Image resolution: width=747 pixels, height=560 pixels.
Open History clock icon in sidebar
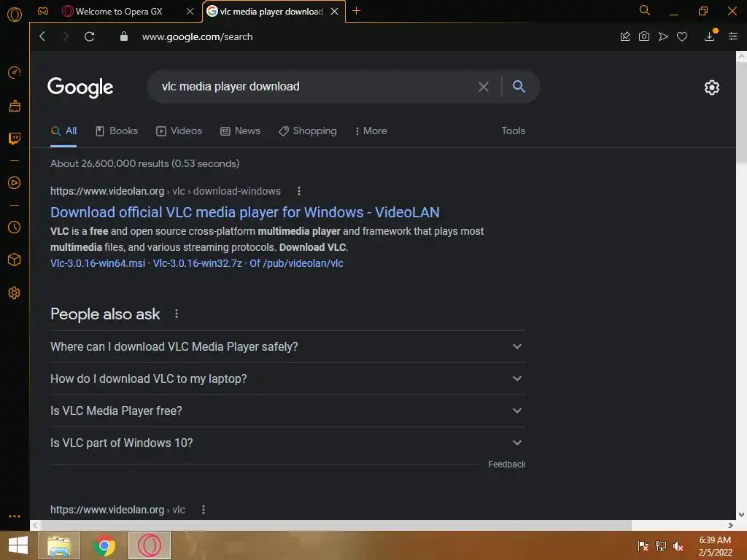(15, 227)
